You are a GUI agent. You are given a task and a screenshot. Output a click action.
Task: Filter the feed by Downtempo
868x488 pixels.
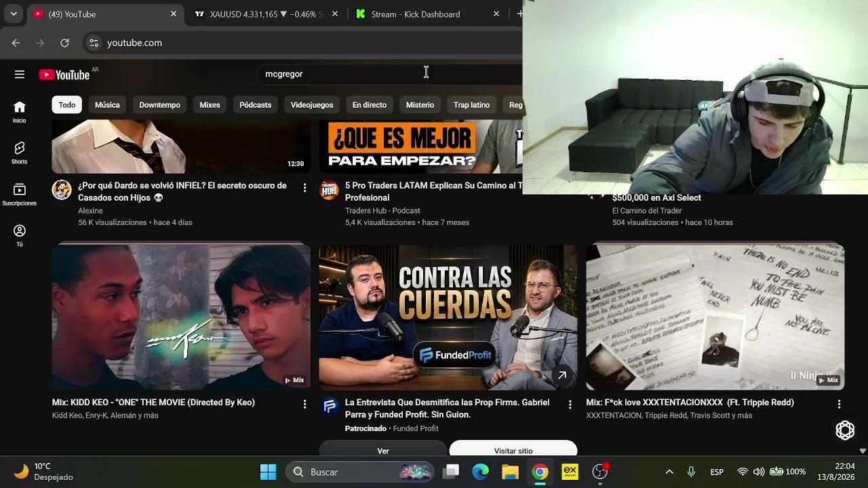coord(159,105)
